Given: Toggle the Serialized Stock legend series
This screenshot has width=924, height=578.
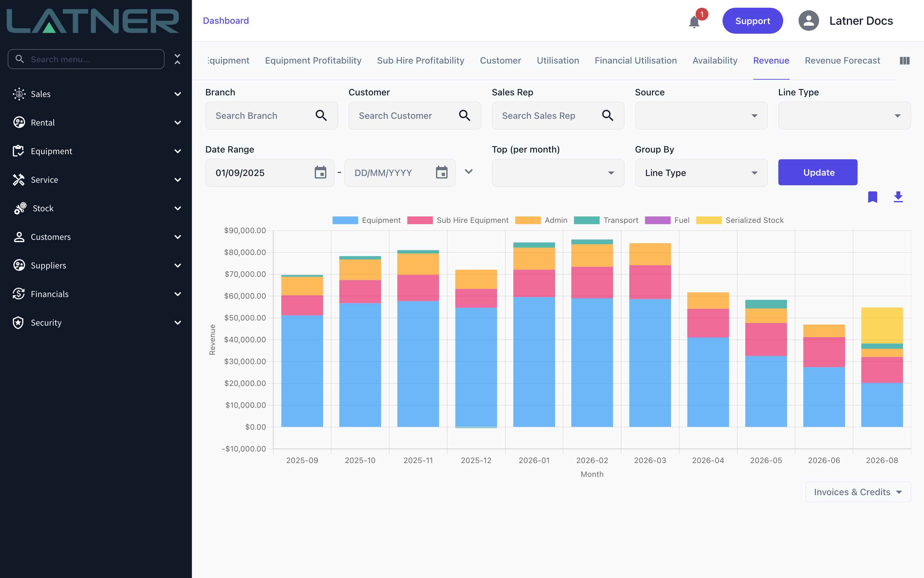Looking at the screenshot, I should [740, 220].
